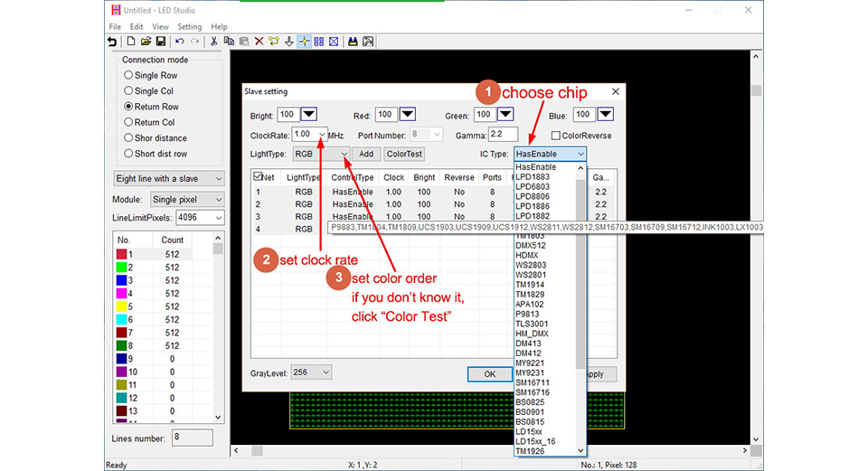The image size is (868, 471).
Task: Choose WS2801 from the IC Type list
Action: pos(531,275)
